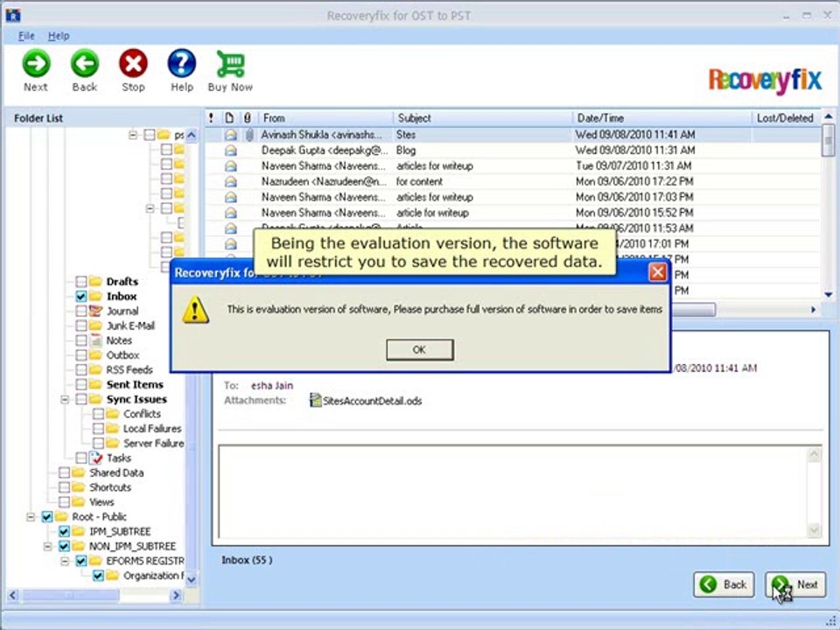Close the evaluation dialog with red X
The width and height of the screenshot is (840, 630).
(657, 273)
